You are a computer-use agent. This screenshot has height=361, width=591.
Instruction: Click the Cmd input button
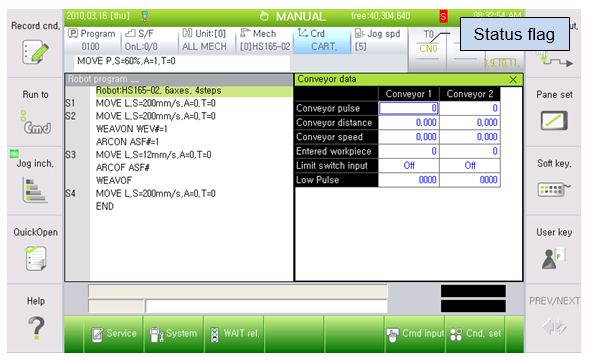(415, 334)
